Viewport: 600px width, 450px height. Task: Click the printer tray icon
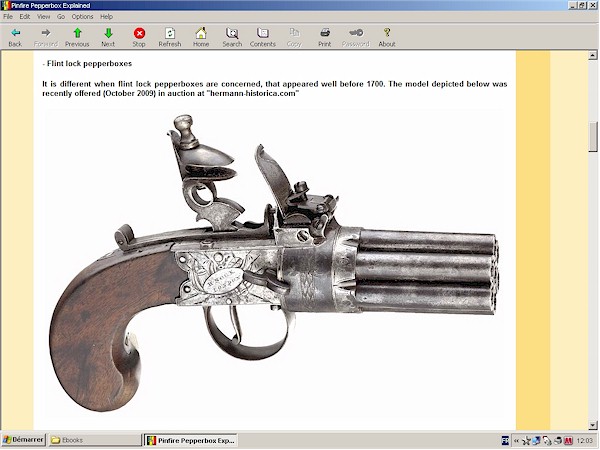[558, 441]
